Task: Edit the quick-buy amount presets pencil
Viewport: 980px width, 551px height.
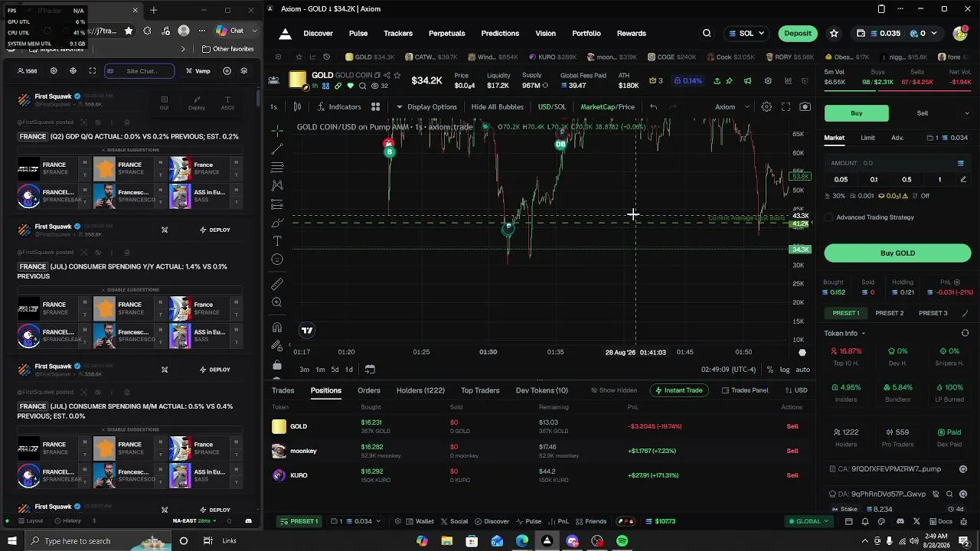Action: click(x=963, y=180)
